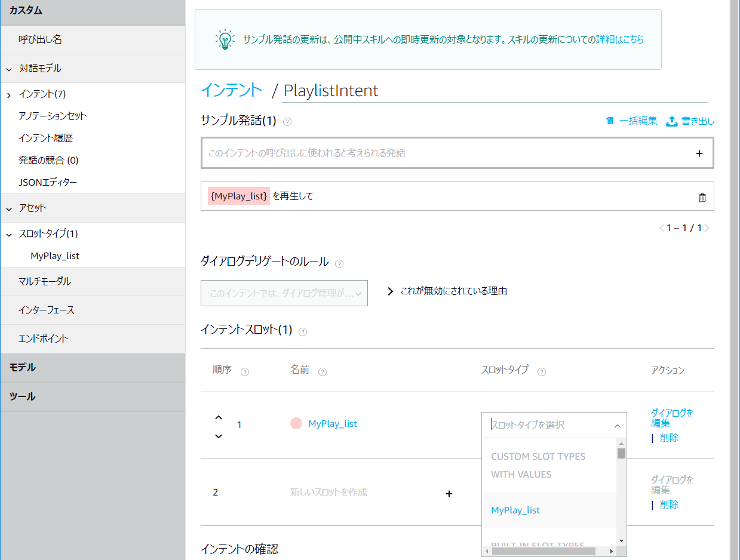Click the 一括編集 bulk edit icon
This screenshot has height=560, width=740.
[x=610, y=121]
